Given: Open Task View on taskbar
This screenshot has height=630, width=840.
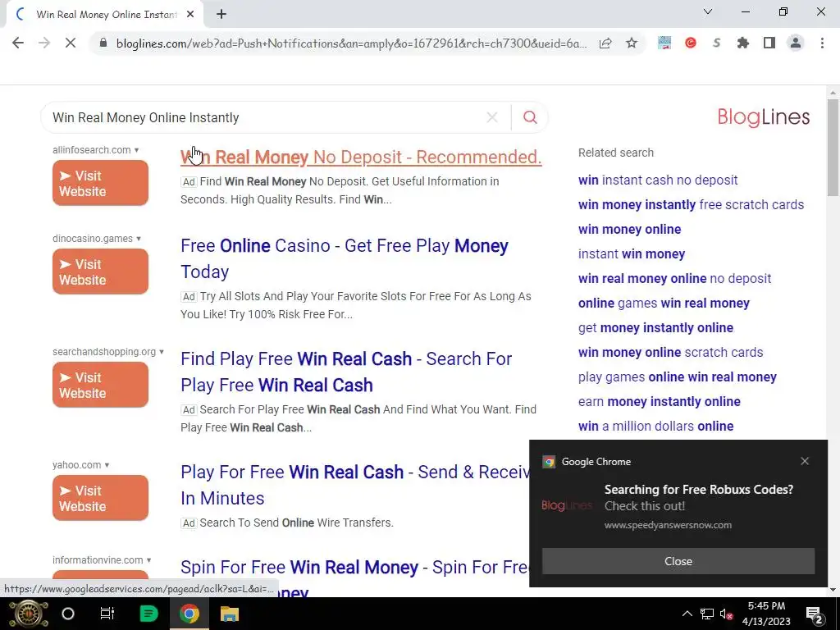Looking at the screenshot, I should 107,614.
